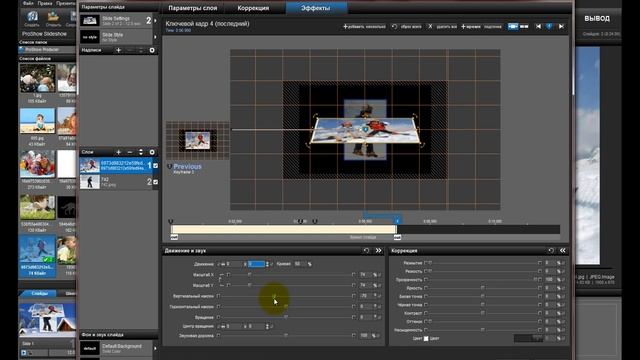The height and width of the screenshot is (360, 640).
Task: Toggle visibility checkbox of layer 2 (742)
Action: pos(156,182)
